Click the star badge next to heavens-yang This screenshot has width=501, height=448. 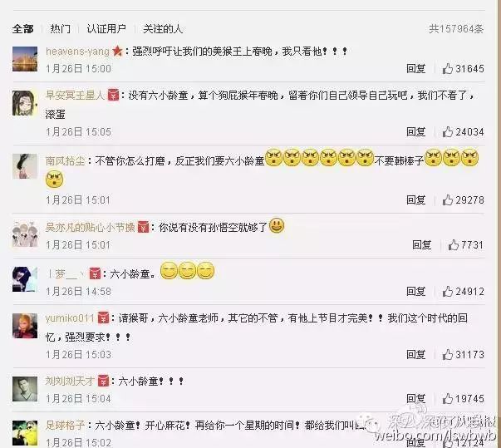pyautogui.click(x=118, y=52)
